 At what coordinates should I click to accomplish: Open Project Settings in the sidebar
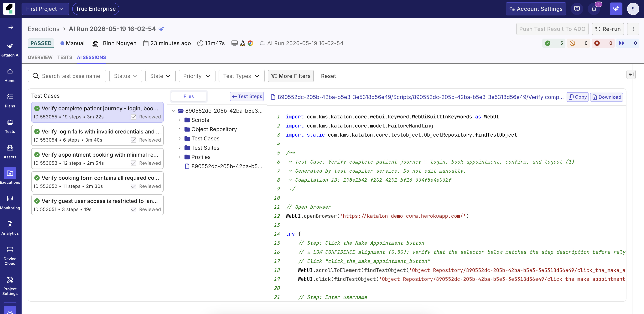click(10, 286)
